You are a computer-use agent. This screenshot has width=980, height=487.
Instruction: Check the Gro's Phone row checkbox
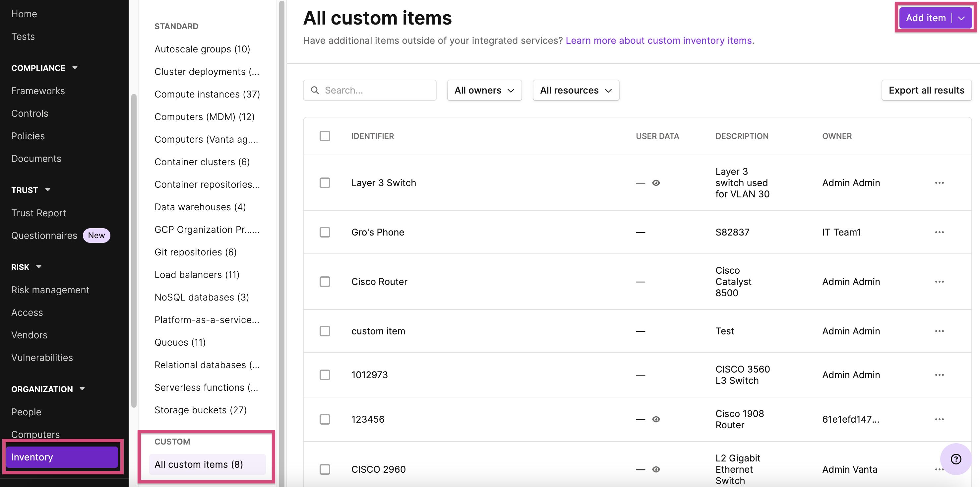pos(325,232)
